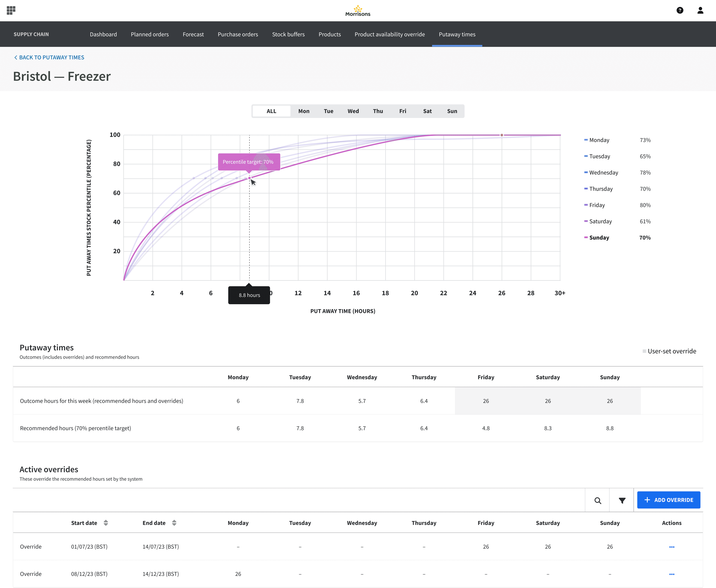Viewport: 716px width, 588px height.
Task: Click the Morrisons logo
Action: point(358,11)
